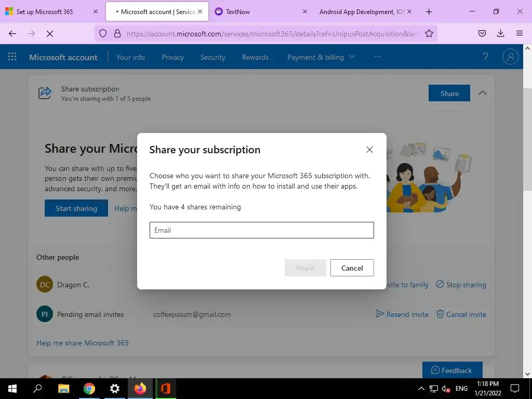
Task: Open the Security tab
Action: 212,57
